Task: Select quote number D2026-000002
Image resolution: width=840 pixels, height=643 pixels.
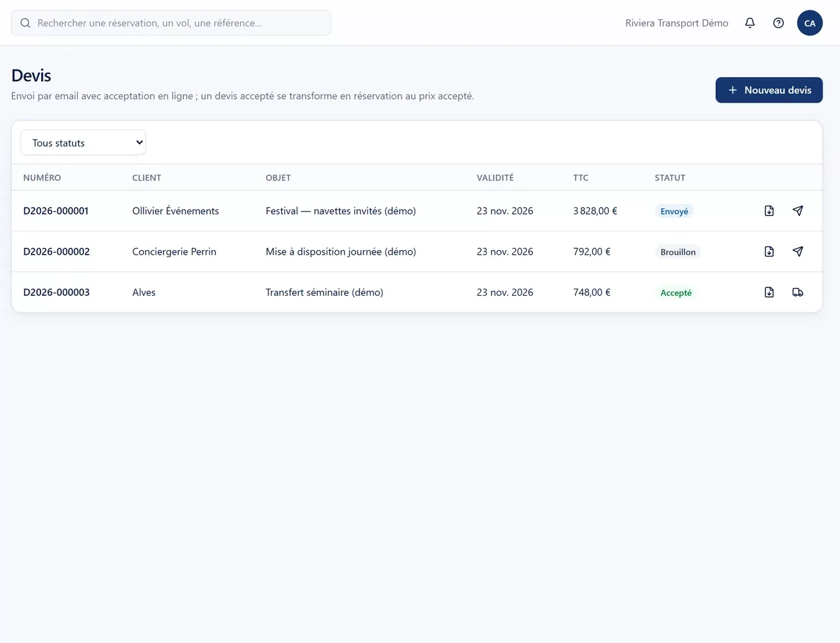Action: click(x=57, y=251)
